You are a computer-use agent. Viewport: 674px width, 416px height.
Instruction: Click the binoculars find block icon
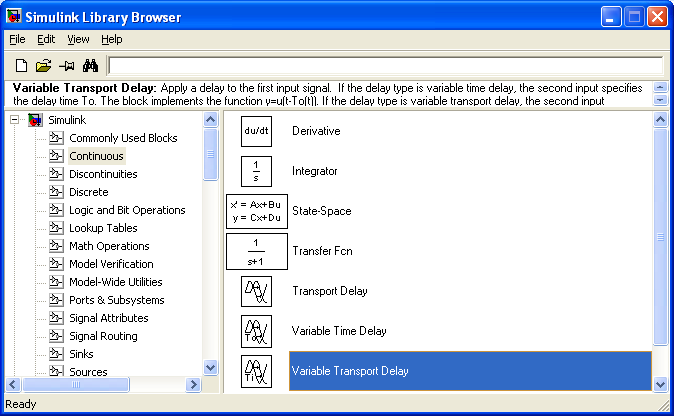90,66
